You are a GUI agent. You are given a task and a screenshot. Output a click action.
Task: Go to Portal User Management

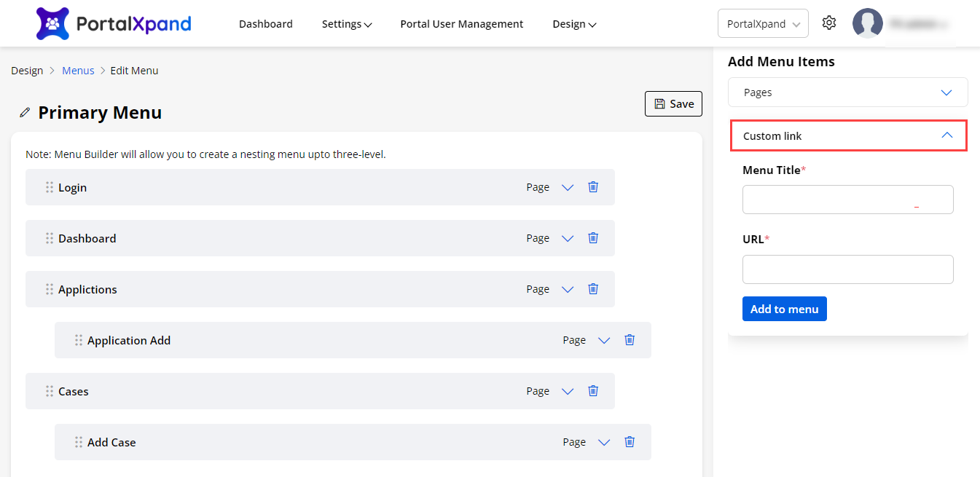(x=461, y=24)
